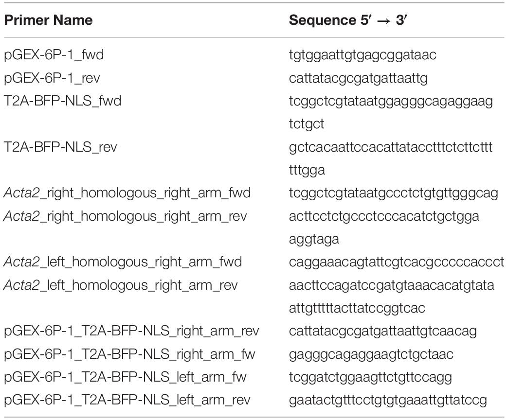This screenshot has height=420, width=507.
Task: Select Acta2_right_homologous_right_arm_fwd row label
Action: (127, 193)
